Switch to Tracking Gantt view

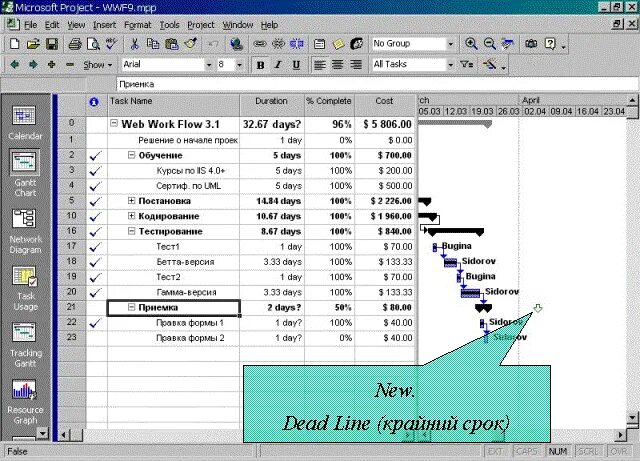[x=24, y=345]
